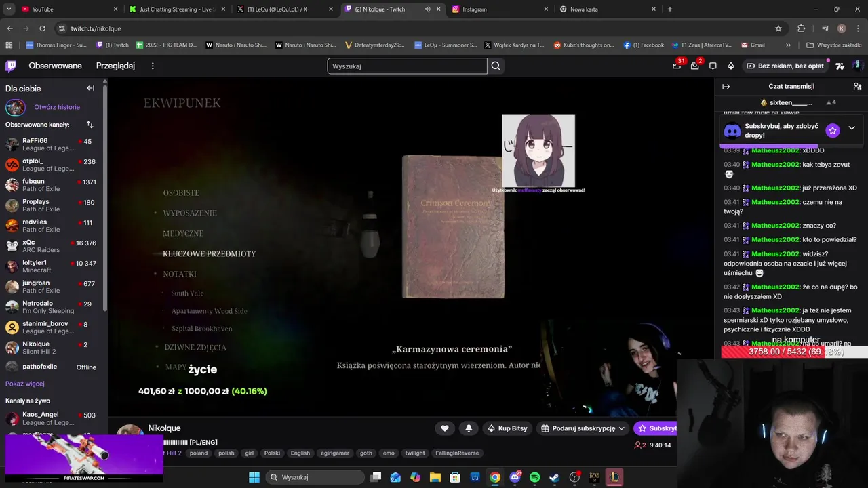Click the purple star subscribe icon in chat
Viewport: 868px width, 488px height.
833,130
